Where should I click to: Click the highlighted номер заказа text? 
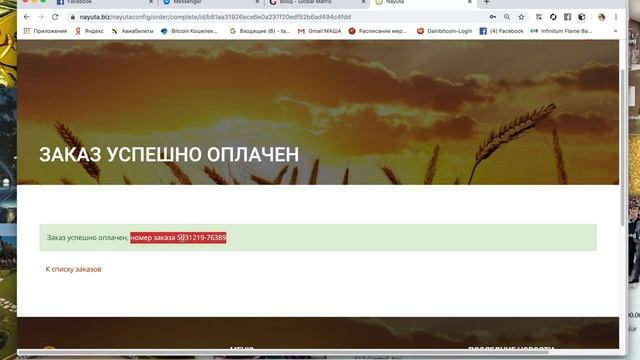[178, 238]
